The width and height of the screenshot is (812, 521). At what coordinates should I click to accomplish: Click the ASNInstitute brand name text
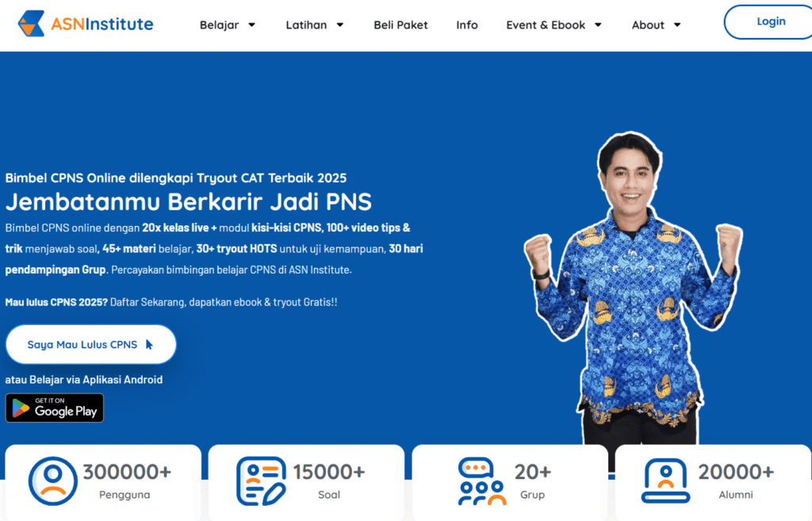click(x=102, y=24)
